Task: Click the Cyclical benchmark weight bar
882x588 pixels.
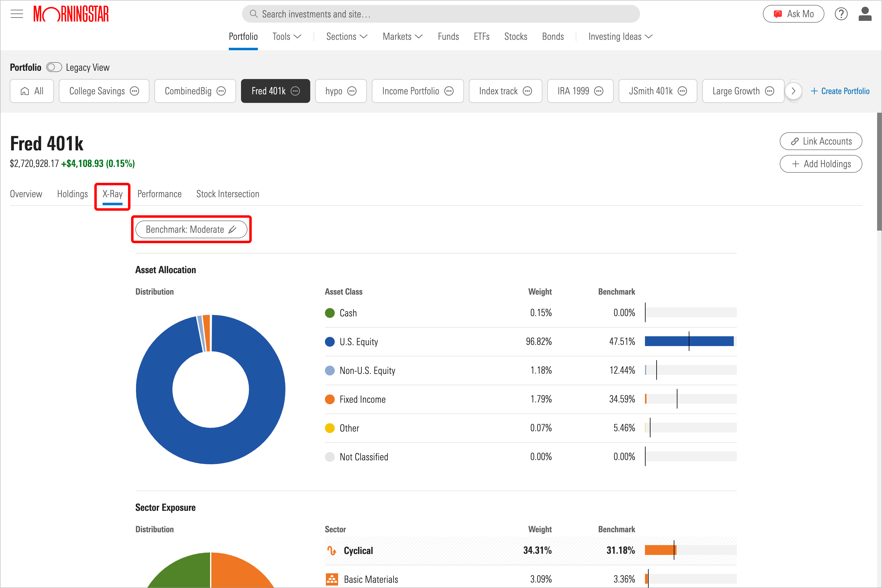Action: click(x=690, y=550)
